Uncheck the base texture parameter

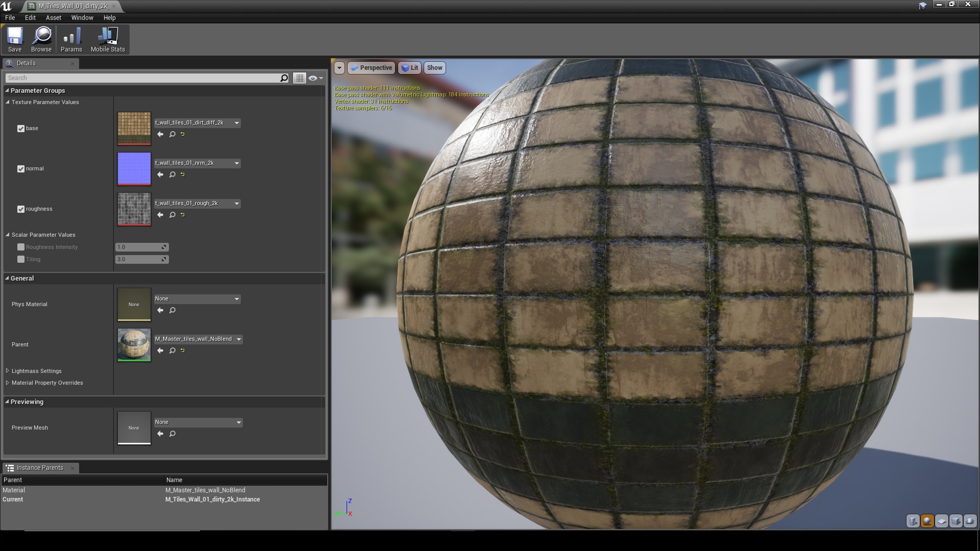coord(21,129)
